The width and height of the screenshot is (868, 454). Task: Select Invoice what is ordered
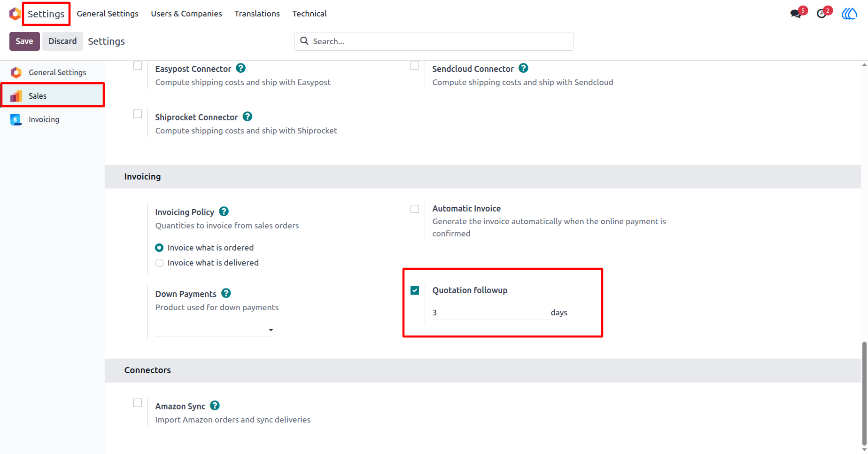tap(159, 248)
